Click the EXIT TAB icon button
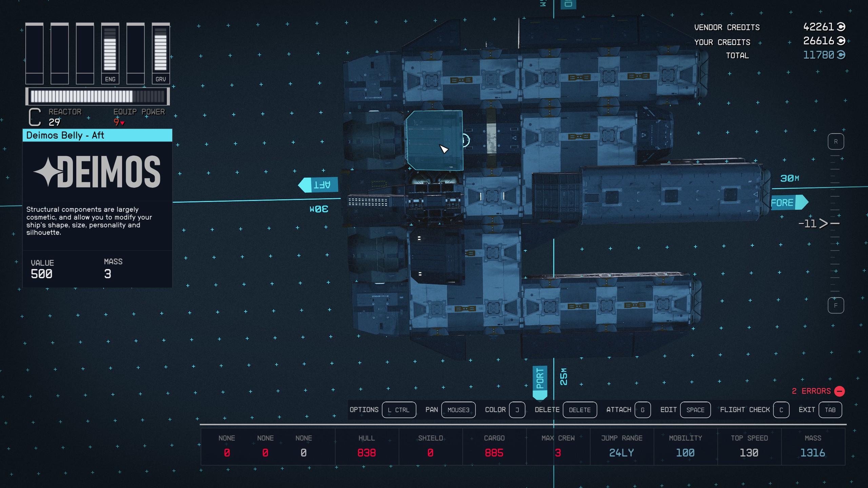 pyautogui.click(x=830, y=409)
